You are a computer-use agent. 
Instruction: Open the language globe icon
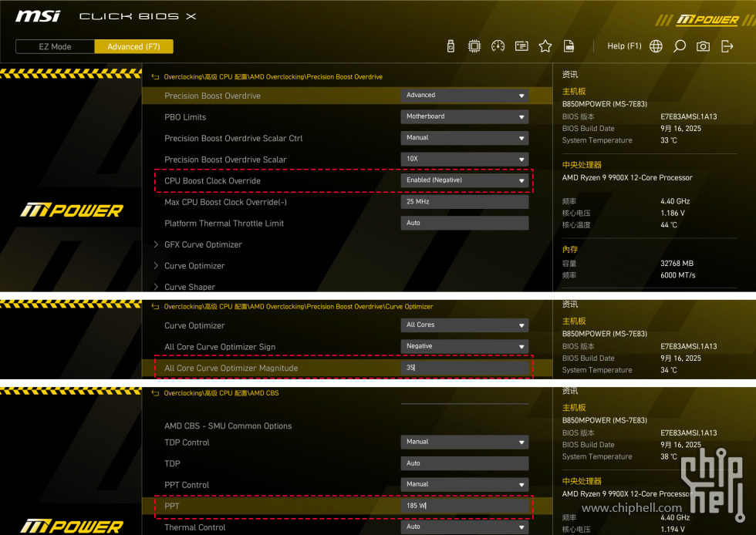point(656,46)
